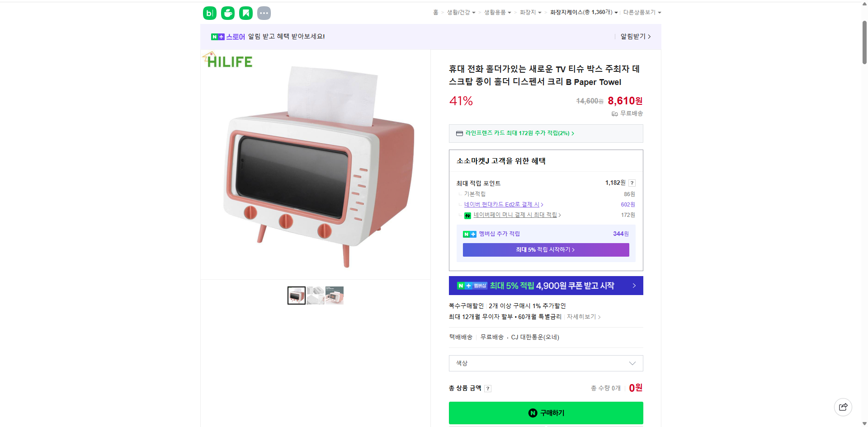Open the share icon at bottom right
Screen dimensions: 868x427
tap(843, 407)
